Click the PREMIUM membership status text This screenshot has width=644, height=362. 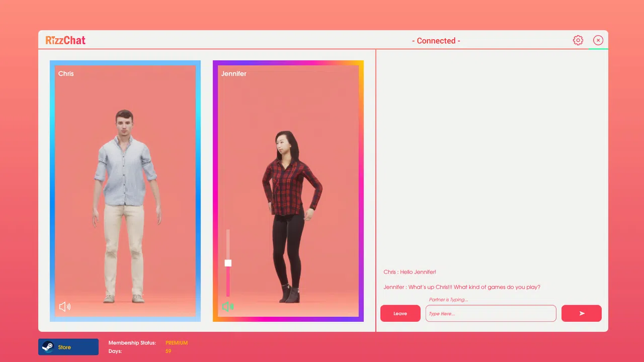(x=177, y=343)
